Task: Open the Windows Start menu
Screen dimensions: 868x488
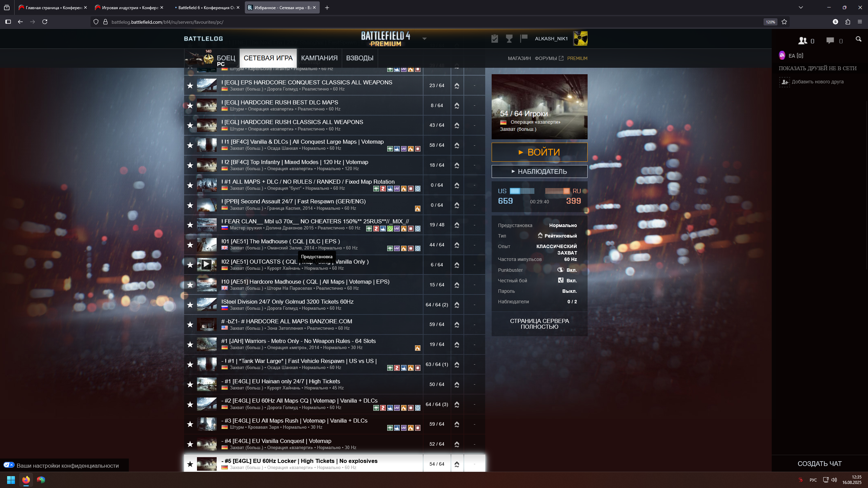Action: [x=11, y=480]
